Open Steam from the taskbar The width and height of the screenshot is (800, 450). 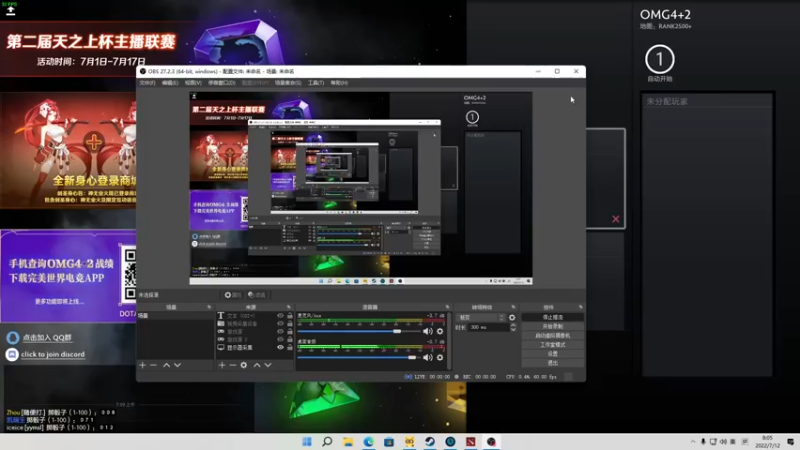click(x=430, y=442)
